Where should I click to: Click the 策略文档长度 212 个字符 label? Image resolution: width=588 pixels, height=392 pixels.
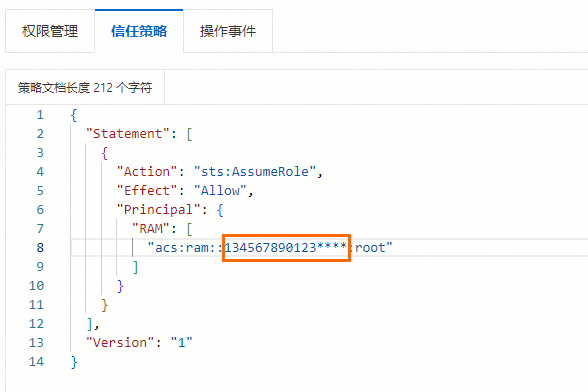[x=85, y=87]
